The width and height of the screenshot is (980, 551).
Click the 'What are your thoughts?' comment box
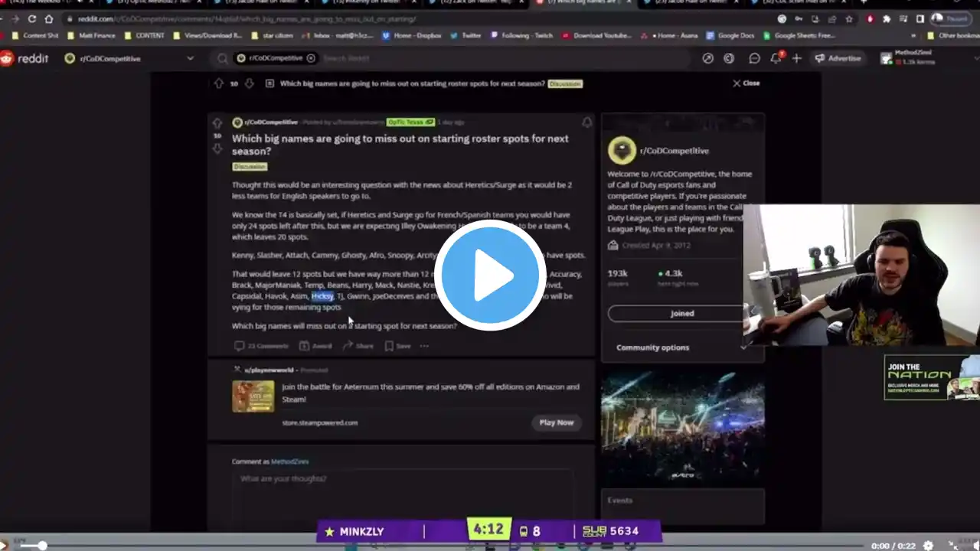pyautogui.click(x=402, y=497)
